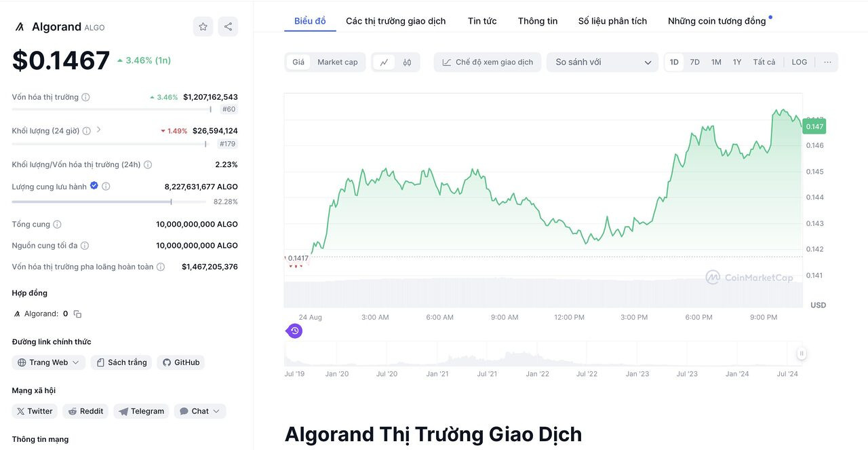
Task: Click 'Chế độ xem giao dịch' button
Action: 490,61
